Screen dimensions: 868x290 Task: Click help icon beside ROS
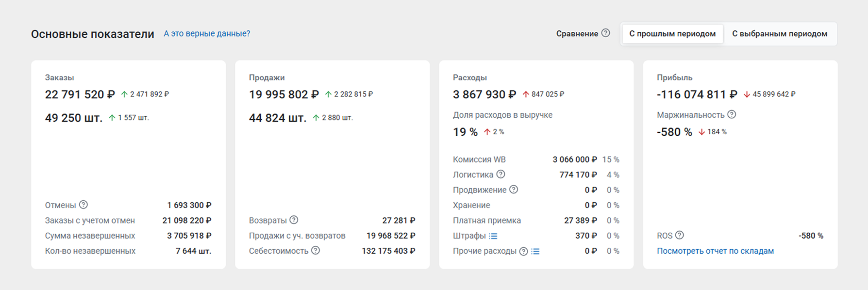pyautogui.click(x=680, y=235)
